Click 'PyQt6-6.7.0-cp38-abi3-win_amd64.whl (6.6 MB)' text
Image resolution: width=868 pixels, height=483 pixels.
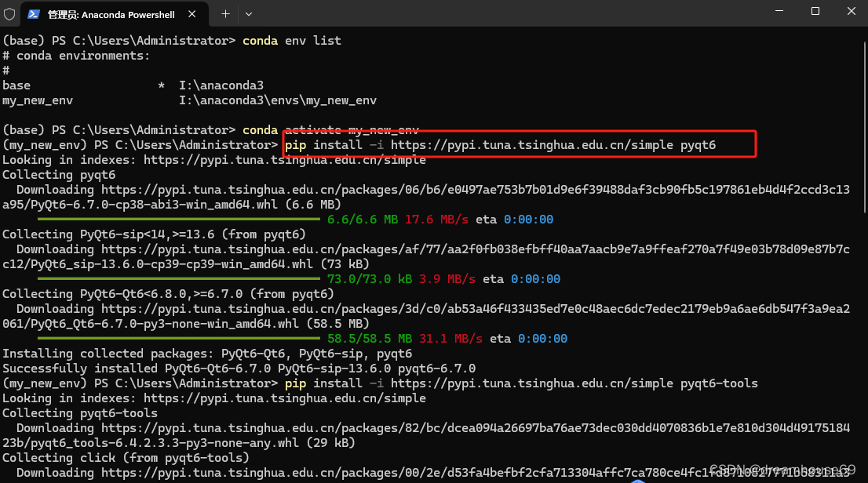[186, 204]
